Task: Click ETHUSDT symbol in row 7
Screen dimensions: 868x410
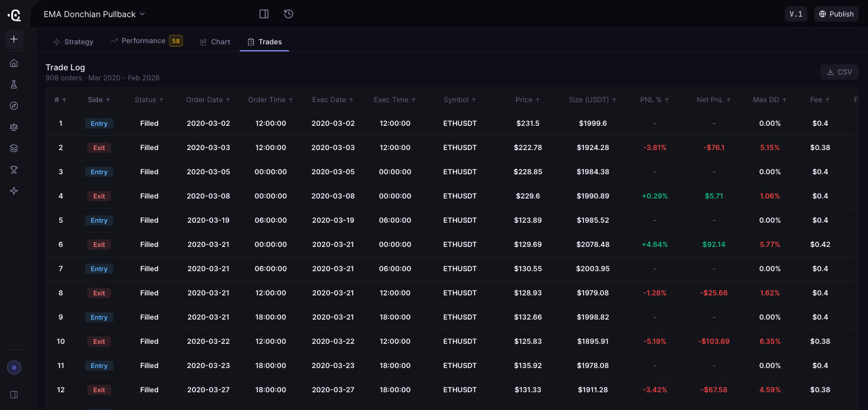Action: pyautogui.click(x=460, y=269)
